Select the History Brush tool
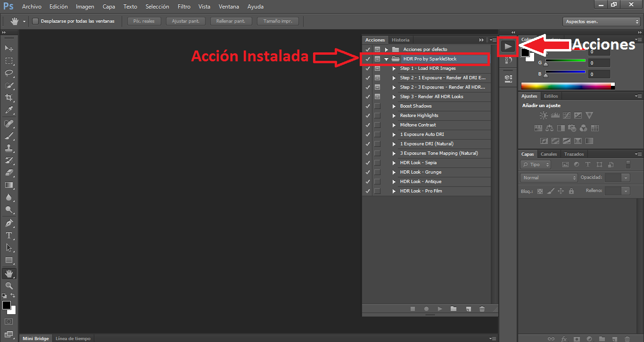The width and height of the screenshot is (644, 342). pos(9,160)
